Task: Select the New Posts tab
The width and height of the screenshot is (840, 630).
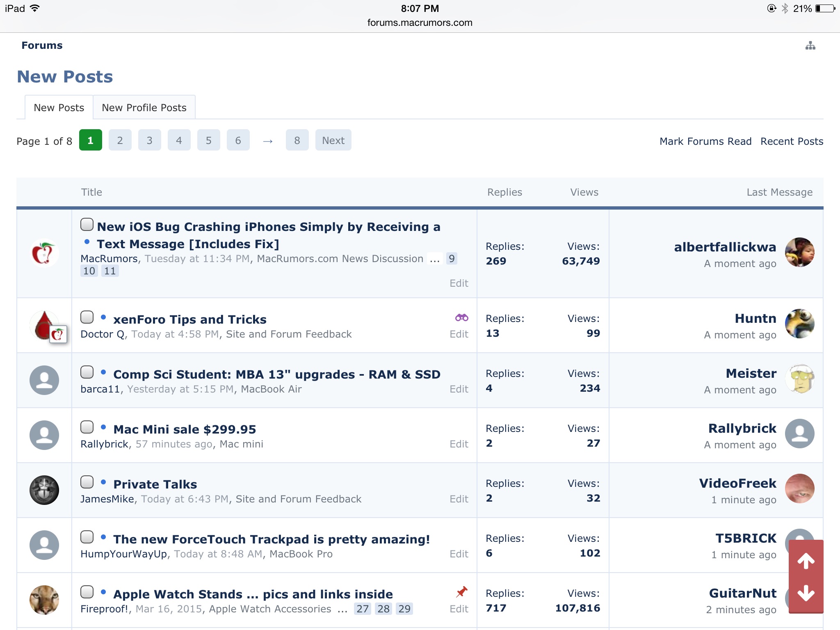Action: 59,107
